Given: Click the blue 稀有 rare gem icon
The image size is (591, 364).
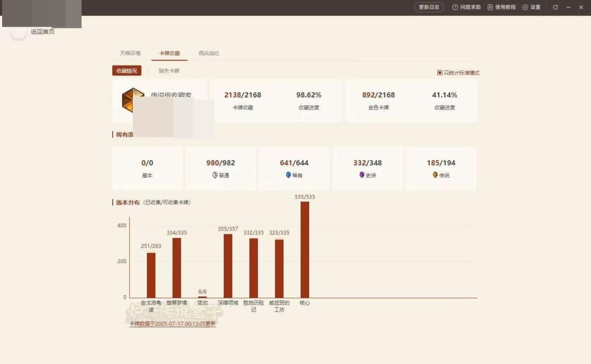Looking at the screenshot, I should point(288,175).
